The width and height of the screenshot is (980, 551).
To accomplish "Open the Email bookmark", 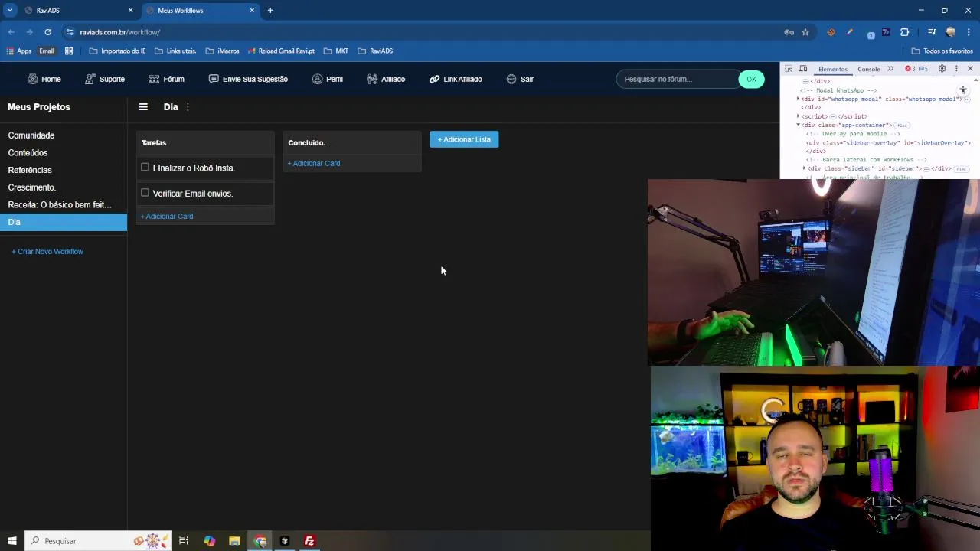I will coord(47,51).
